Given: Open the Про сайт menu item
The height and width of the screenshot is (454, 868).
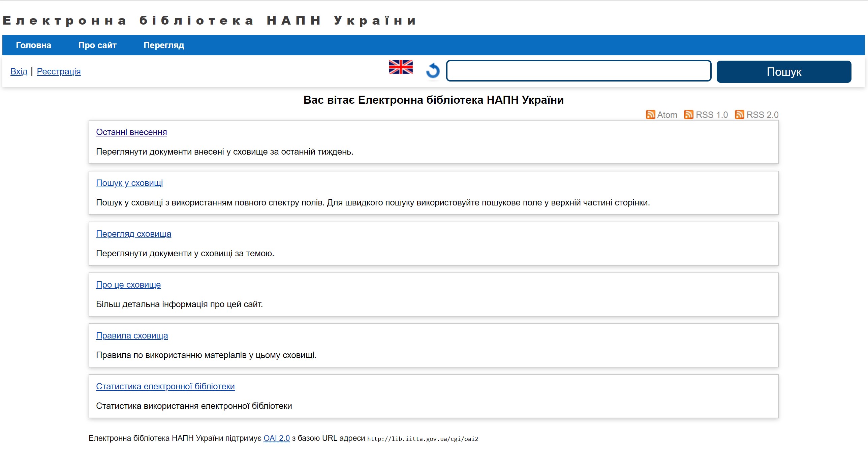Looking at the screenshot, I should coord(97,45).
